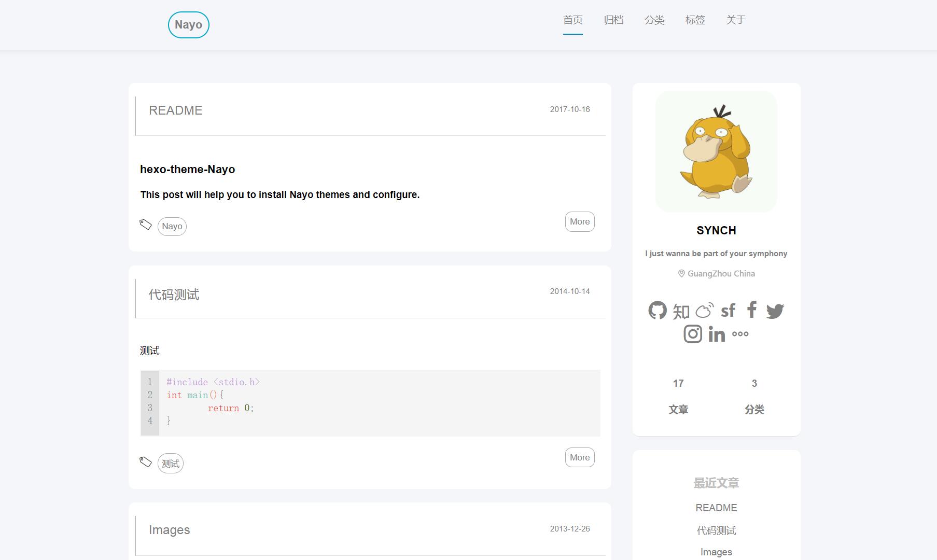Open the 分类 categories menu item
Screen dimensions: 937x560
point(654,20)
